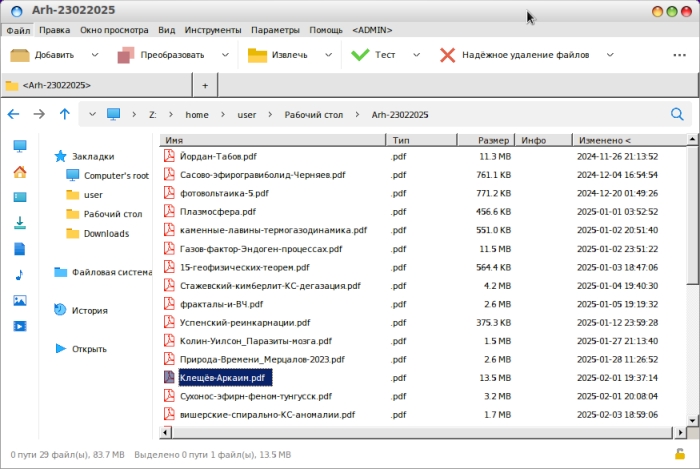Select file Йордан-Табов.pdf

[x=218, y=157]
